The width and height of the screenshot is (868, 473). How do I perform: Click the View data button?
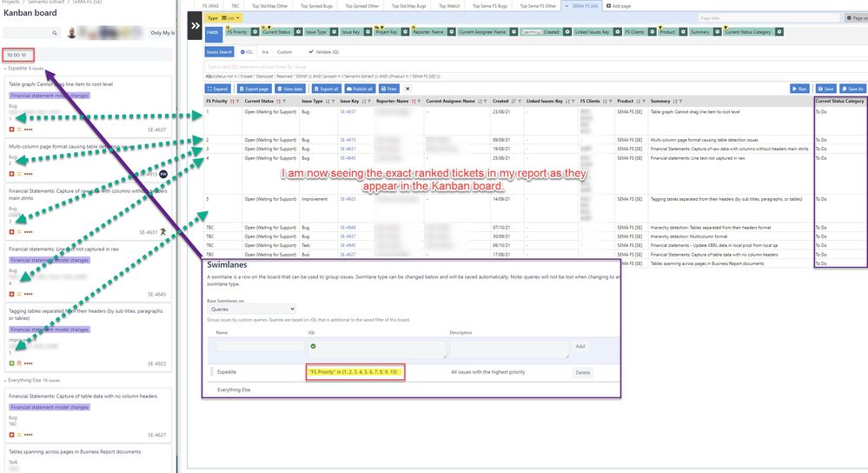click(290, 89)
